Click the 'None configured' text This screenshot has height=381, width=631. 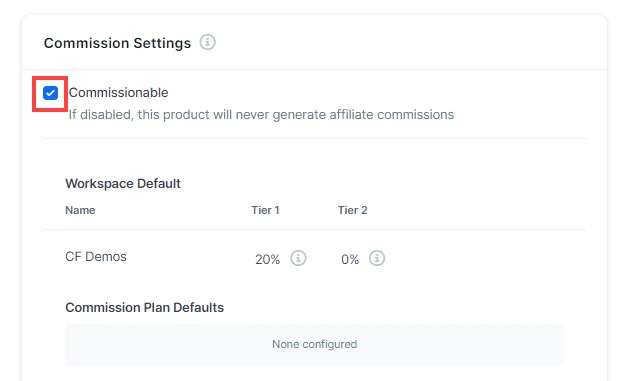pos(314,344)
